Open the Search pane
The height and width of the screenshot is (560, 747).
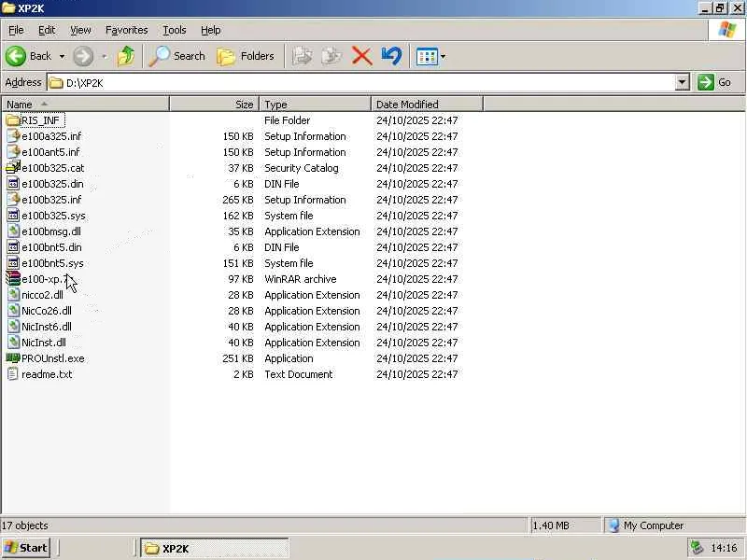(x=177, y=56)
